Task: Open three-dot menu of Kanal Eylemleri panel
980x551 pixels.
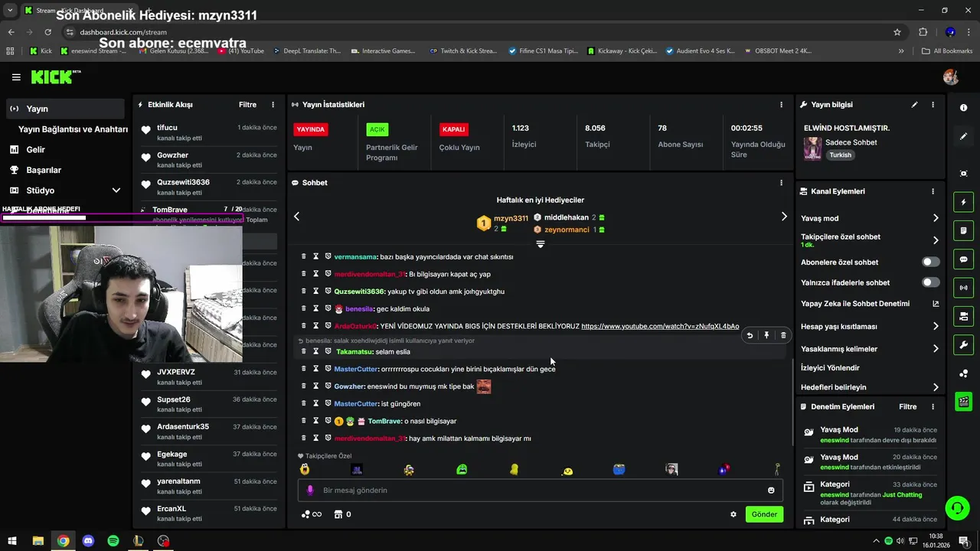Action: coord(933,191)
